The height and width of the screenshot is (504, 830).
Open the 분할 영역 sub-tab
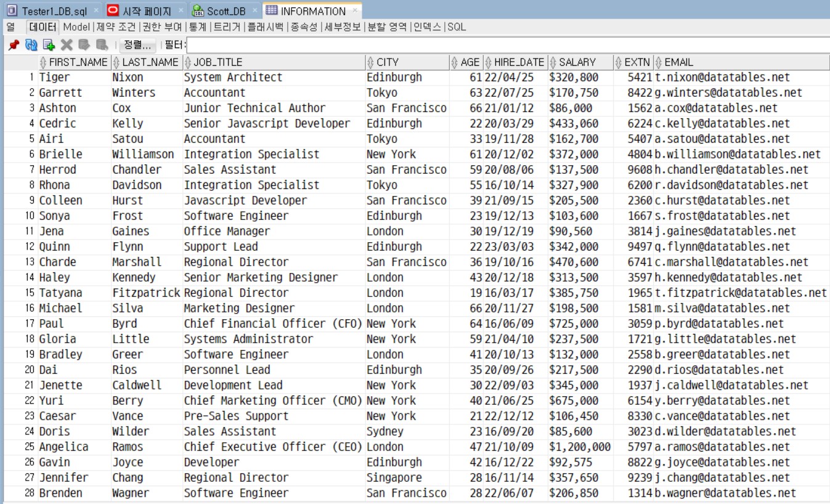[x=387, y=27]
